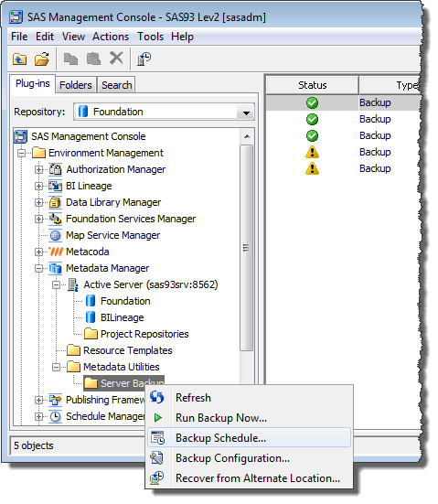Select the Plug-ins tab
This screenshot has width=438, height=504.
coord(33,84)
